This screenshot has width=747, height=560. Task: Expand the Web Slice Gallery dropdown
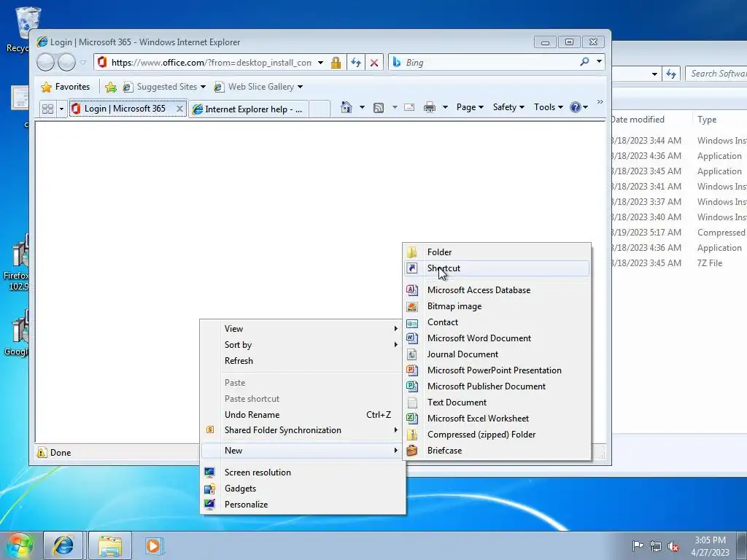tap(300, 87)
